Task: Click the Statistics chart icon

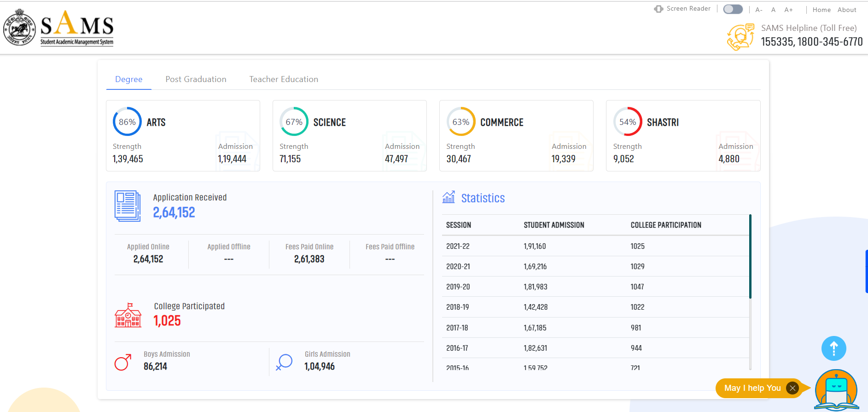Action: click(x=448, y=197)
